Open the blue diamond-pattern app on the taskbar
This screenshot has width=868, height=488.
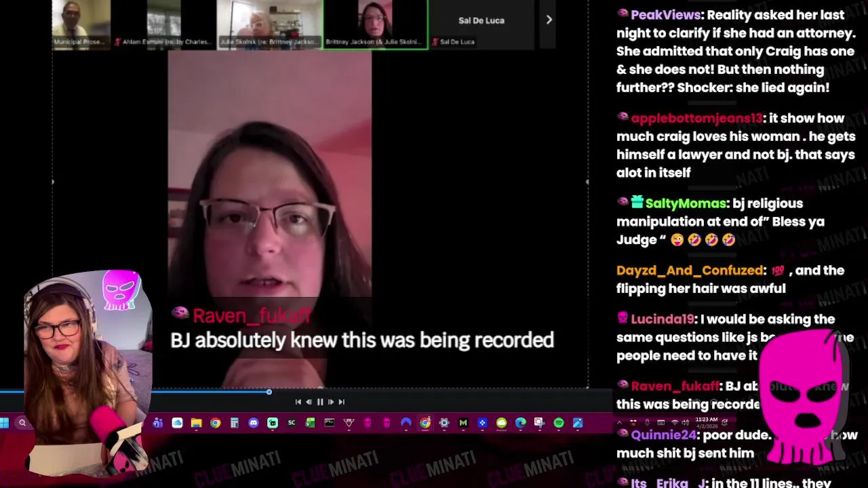pyautogui.click(x=482, y=423)
